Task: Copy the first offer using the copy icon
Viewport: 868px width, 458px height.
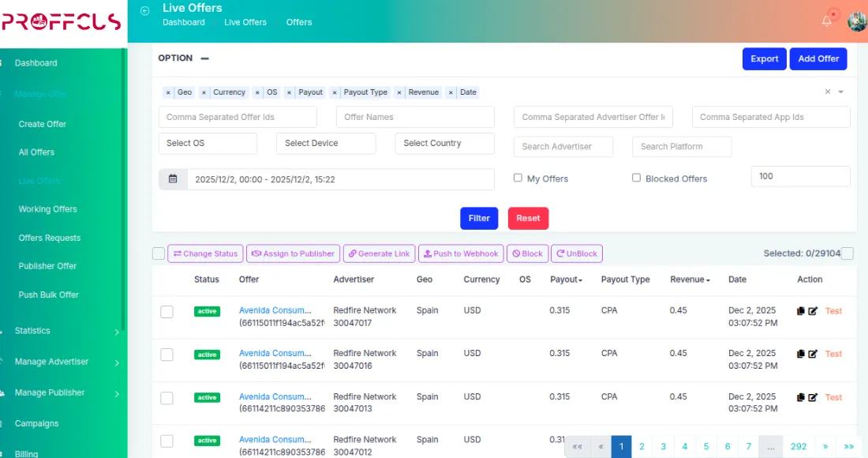Action: point(800,310)
